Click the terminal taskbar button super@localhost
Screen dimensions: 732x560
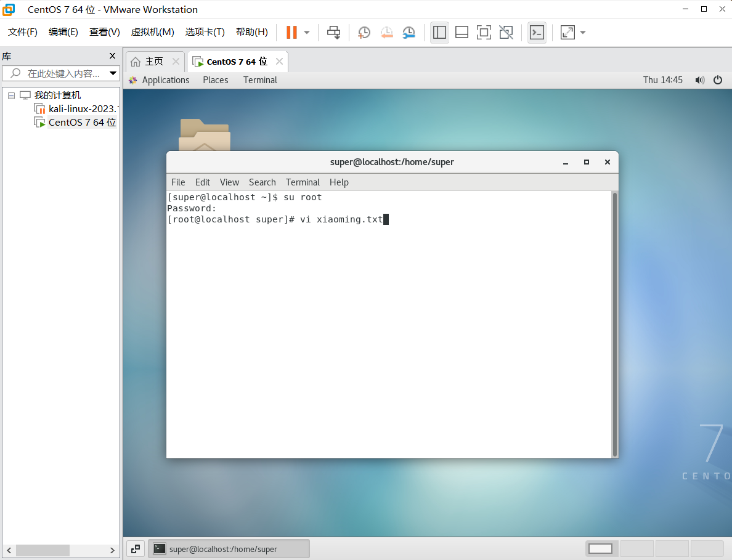[x=229, y=549]
